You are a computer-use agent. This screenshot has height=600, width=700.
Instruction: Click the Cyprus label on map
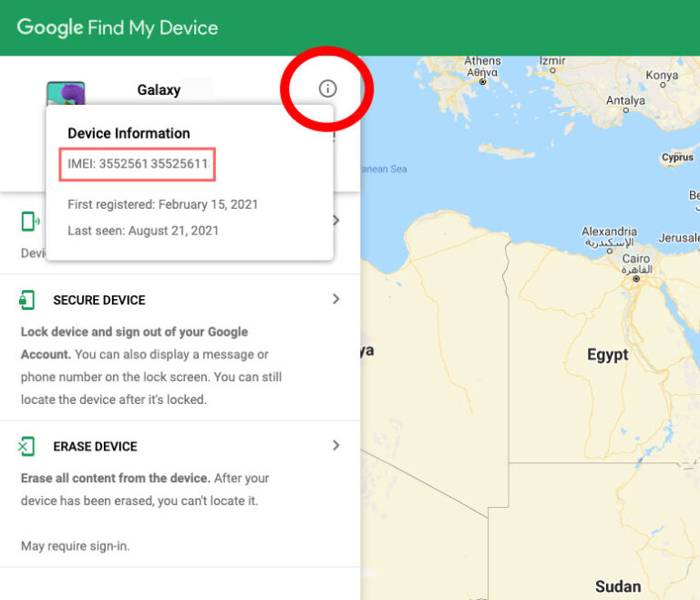click(677, 157)
